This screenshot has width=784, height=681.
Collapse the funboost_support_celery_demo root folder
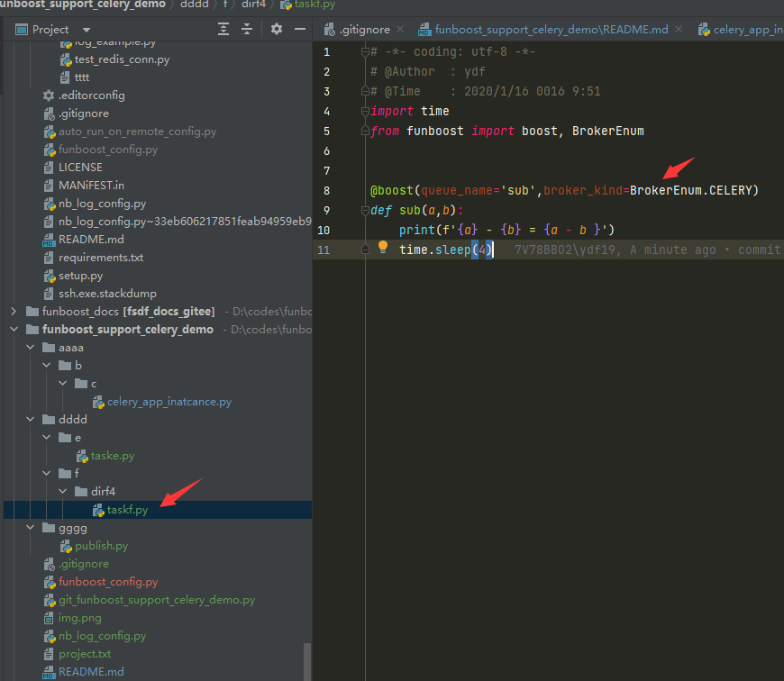click(x=14, y=330)
